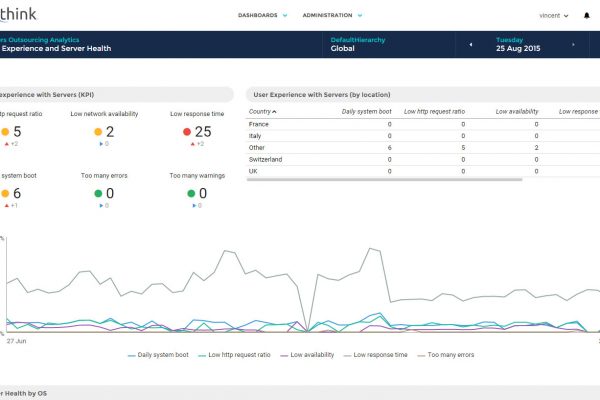Click the orange Low network availability indicator
Image resolution: width=600 pixels, height=400 pixels.
click(98, 132)
